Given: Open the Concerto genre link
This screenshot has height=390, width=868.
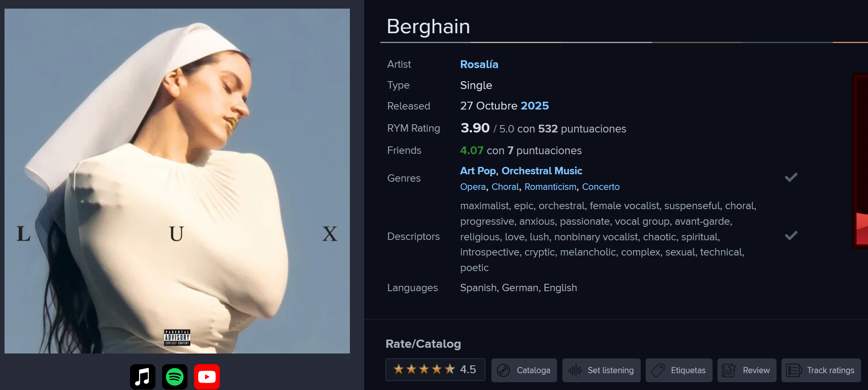Looking at the screenshot, I should pos(601,187).
